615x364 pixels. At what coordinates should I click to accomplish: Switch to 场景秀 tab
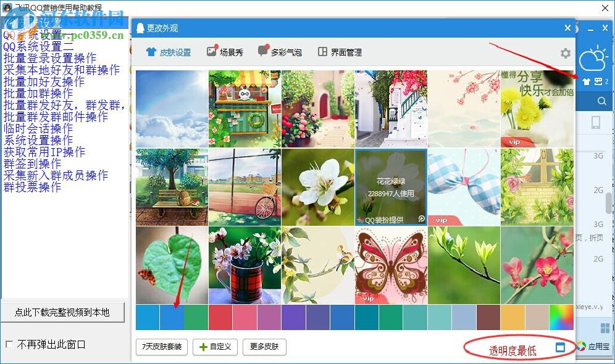pyautogui.click(x=225, y=51)
